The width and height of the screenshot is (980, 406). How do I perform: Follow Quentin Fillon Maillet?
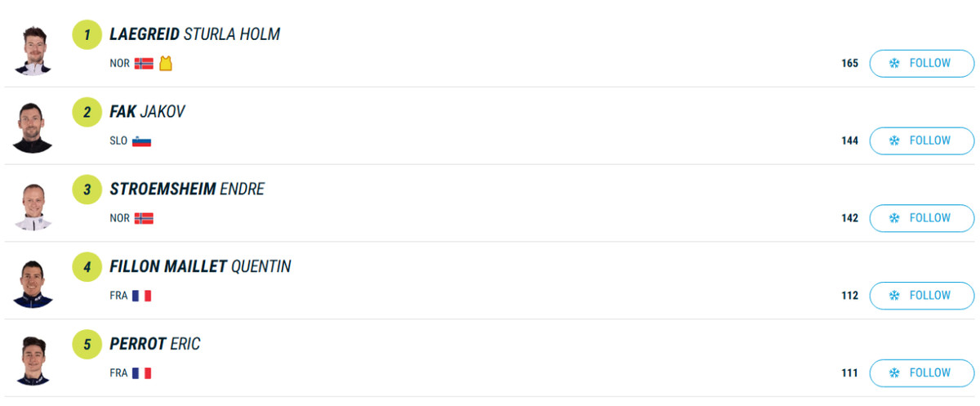(x=921, y=296)
